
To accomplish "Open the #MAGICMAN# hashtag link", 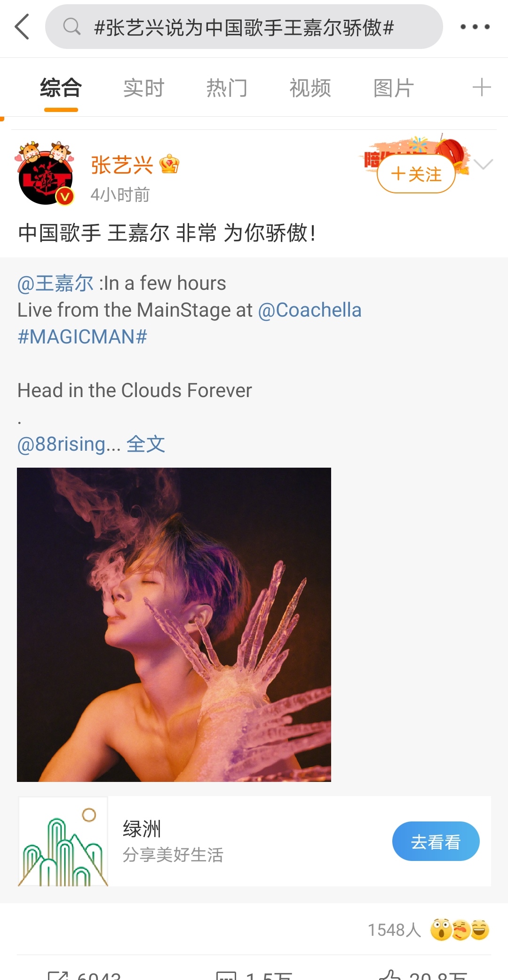I will (x=82, y=336).
